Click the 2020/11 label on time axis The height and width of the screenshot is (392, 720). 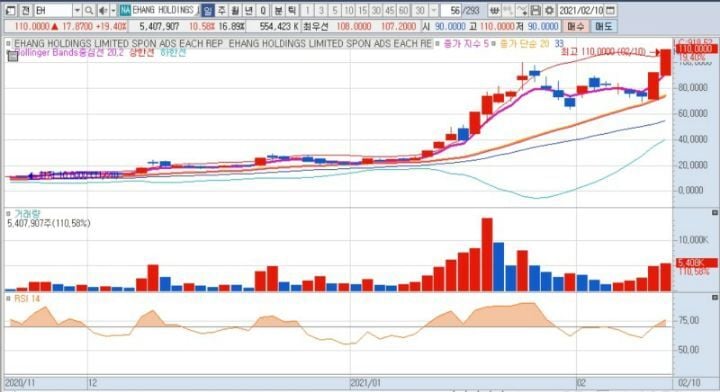(x=20, y=382)
